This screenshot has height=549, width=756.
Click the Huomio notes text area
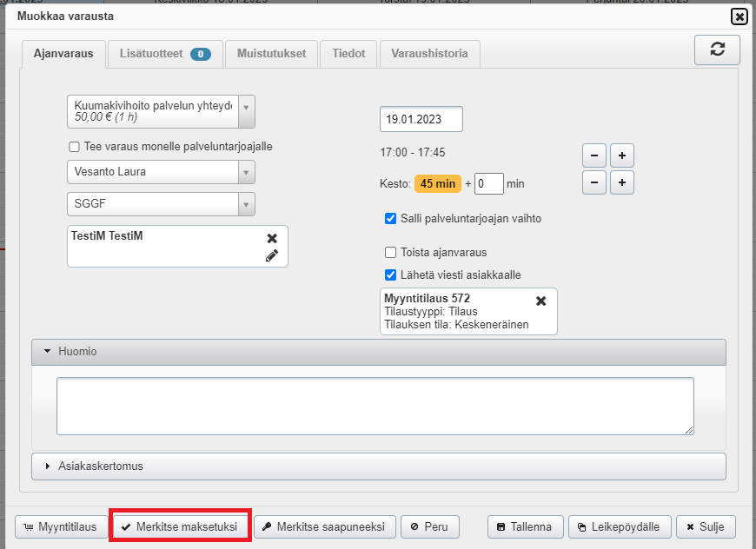pos(375,406)
